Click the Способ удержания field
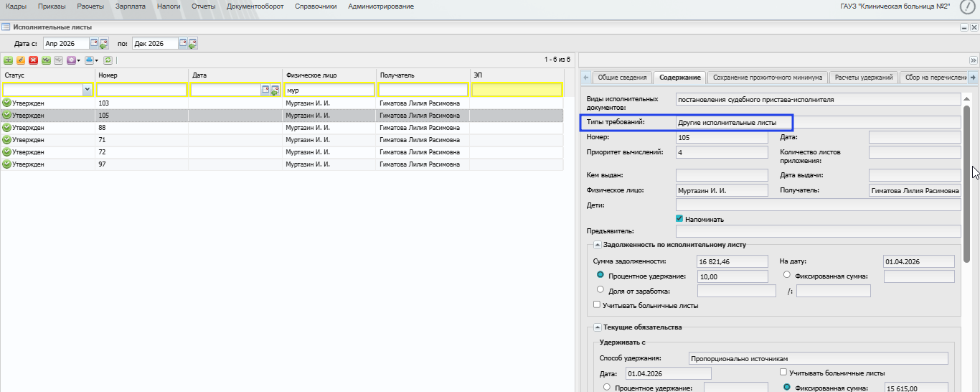The image size is (980, 392). pos(818,358)
